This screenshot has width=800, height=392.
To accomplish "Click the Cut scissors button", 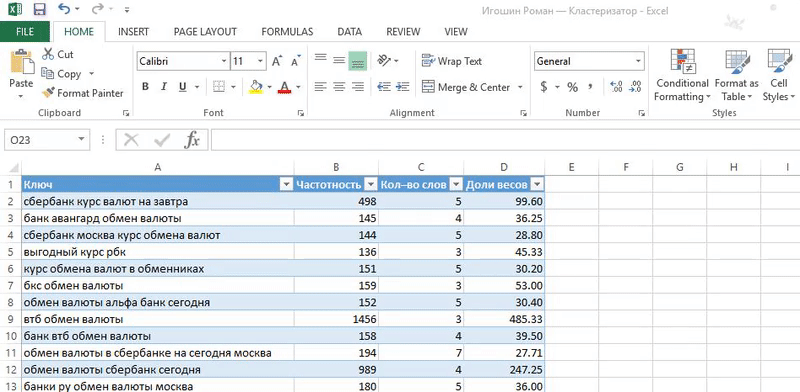I will coord(58,54).
